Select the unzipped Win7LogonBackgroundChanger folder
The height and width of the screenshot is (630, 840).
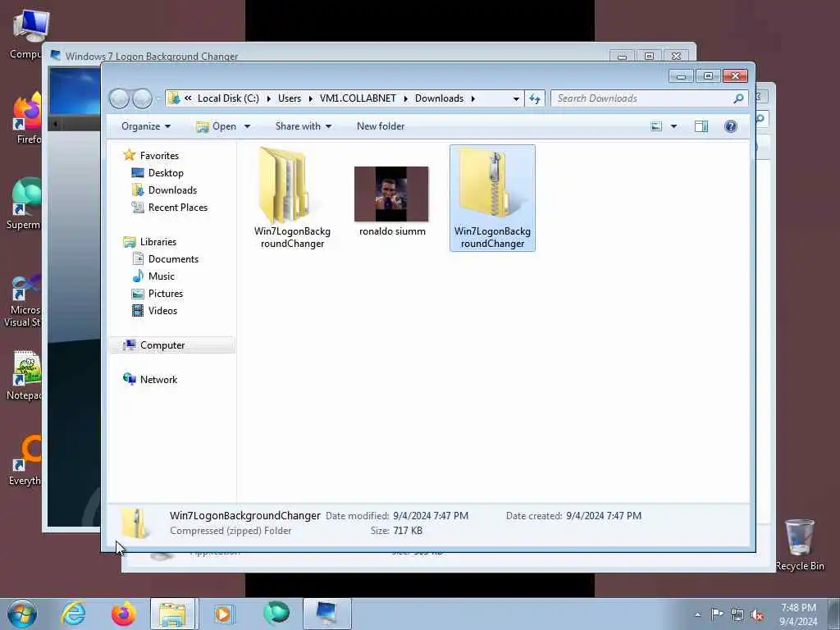[292, 198]
